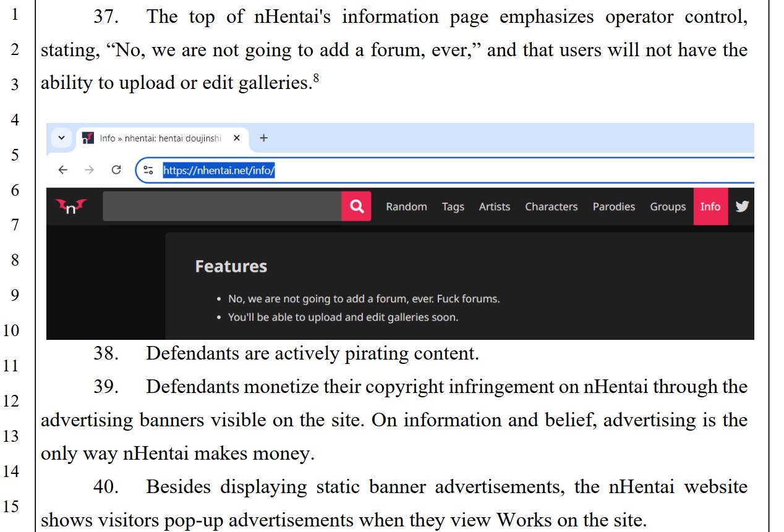Click the tab search dropdown chevron
Image resolution: width=784 pixels, height=532 pixels.
[61, 138]
